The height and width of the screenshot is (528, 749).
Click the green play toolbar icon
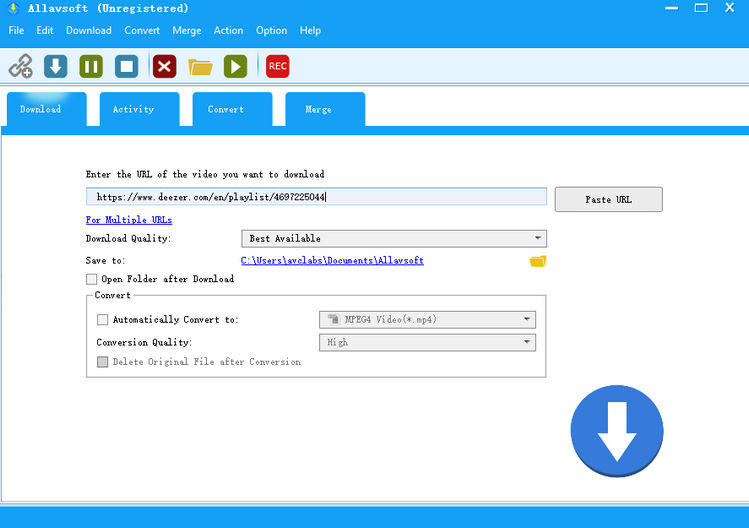pos(235,66)
